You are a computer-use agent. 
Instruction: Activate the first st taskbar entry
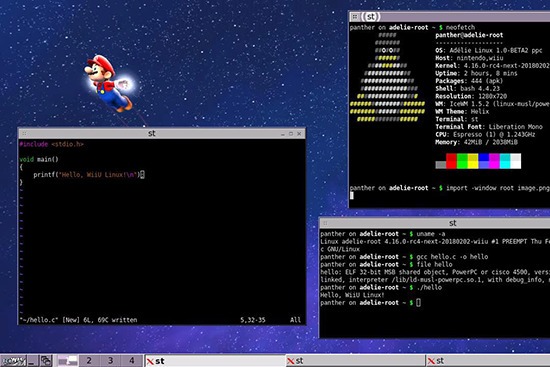[x=215, y=361]
